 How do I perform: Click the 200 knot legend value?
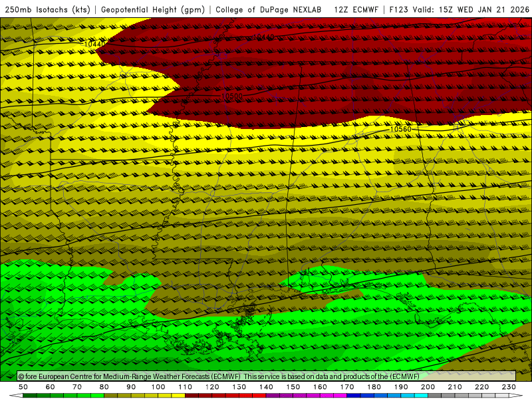pos(428,387)
